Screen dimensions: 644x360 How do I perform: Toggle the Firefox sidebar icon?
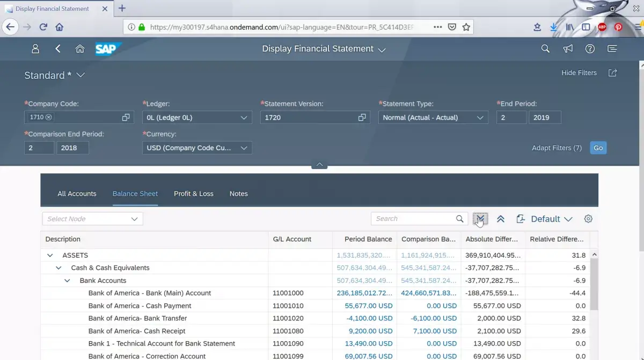(x=586, y=27)
